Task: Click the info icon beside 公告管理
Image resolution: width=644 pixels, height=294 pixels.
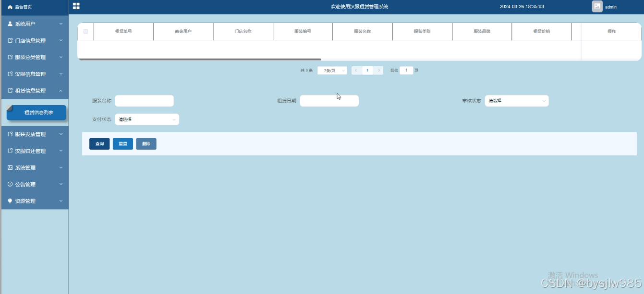Action: (10, 184)
